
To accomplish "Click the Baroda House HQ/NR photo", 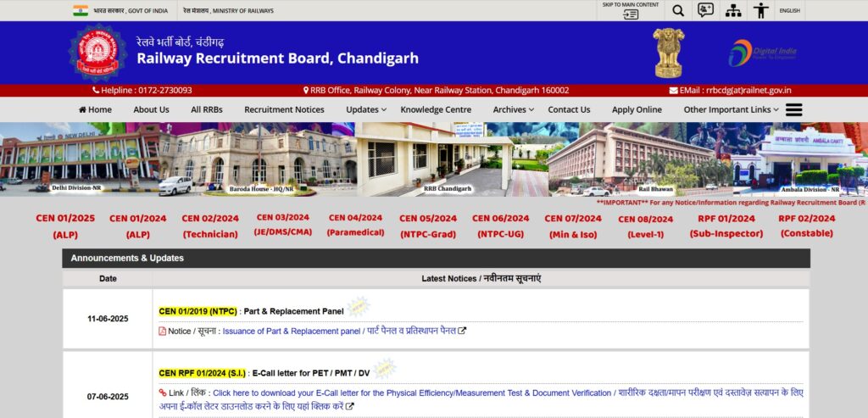I will click(258, 159).
